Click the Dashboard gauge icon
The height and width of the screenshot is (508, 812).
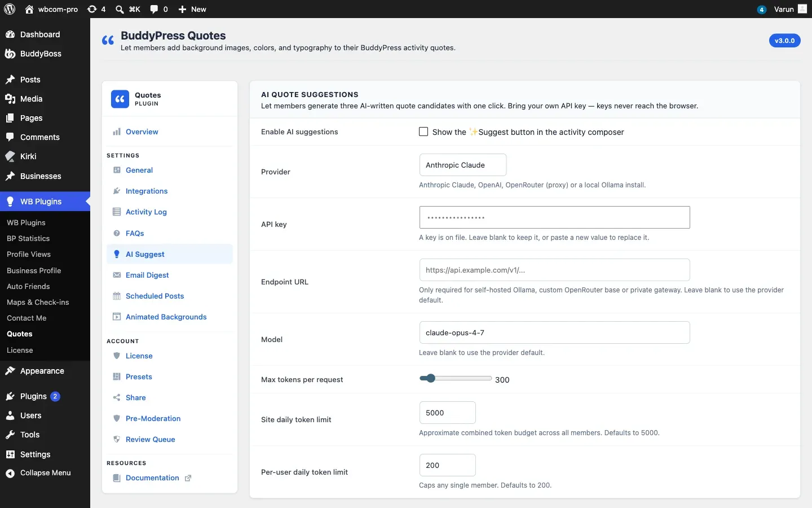coord(10,34)
